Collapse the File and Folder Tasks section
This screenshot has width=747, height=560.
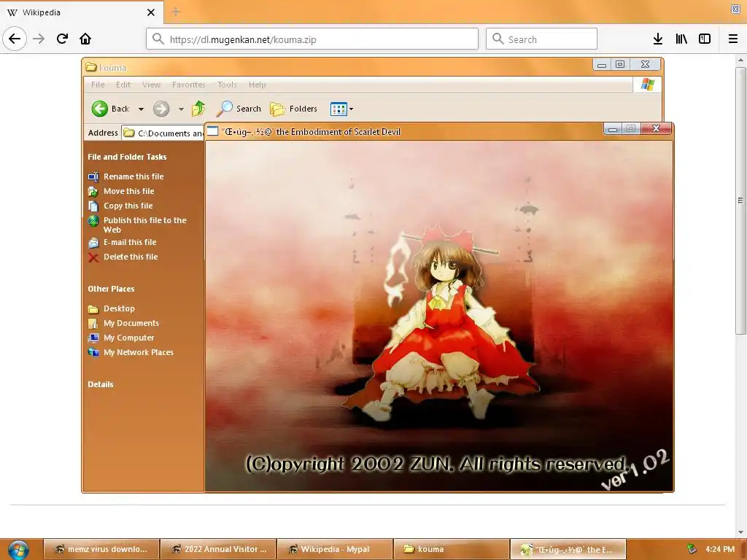127,157
